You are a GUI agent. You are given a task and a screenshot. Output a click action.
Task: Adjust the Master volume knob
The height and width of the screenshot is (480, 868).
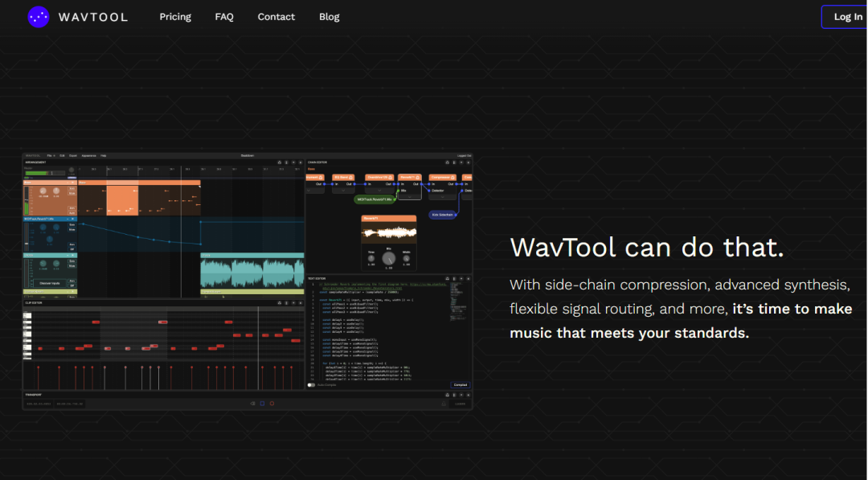click(72, 170)
